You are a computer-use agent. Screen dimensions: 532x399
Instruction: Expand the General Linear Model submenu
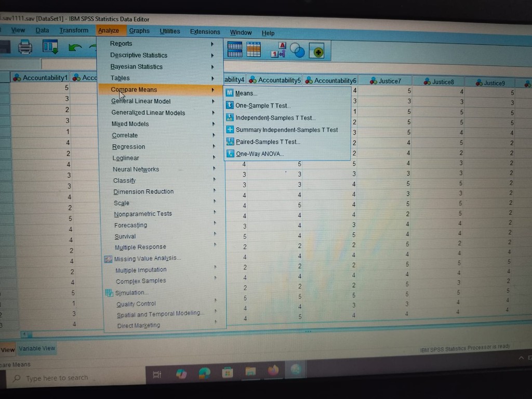click(x=161, y=101)
